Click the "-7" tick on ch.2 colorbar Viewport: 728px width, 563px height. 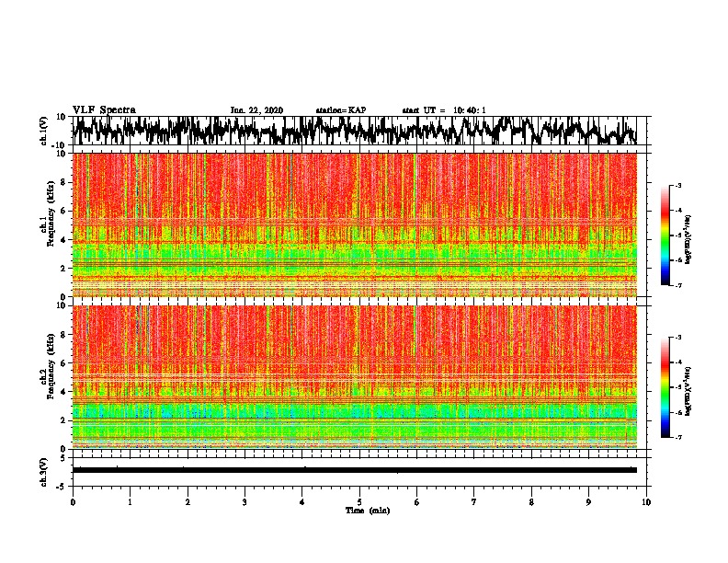(x=677, y=438)
